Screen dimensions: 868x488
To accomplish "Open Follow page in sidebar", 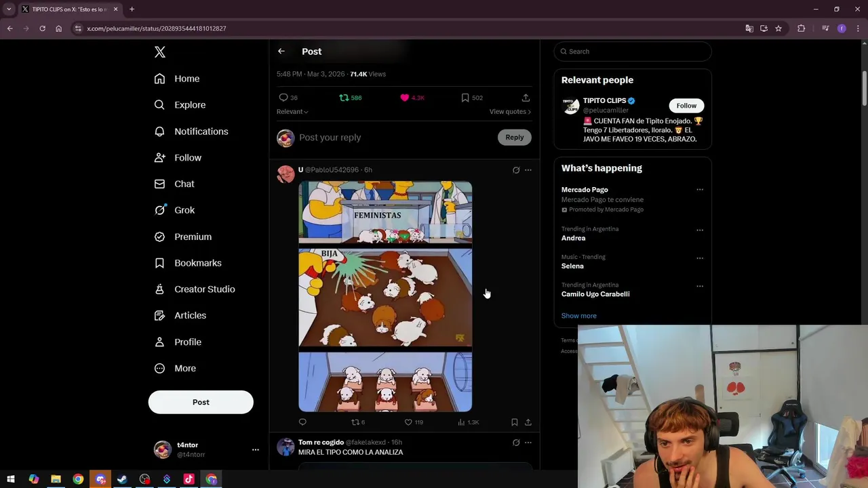I will (178, 158).
